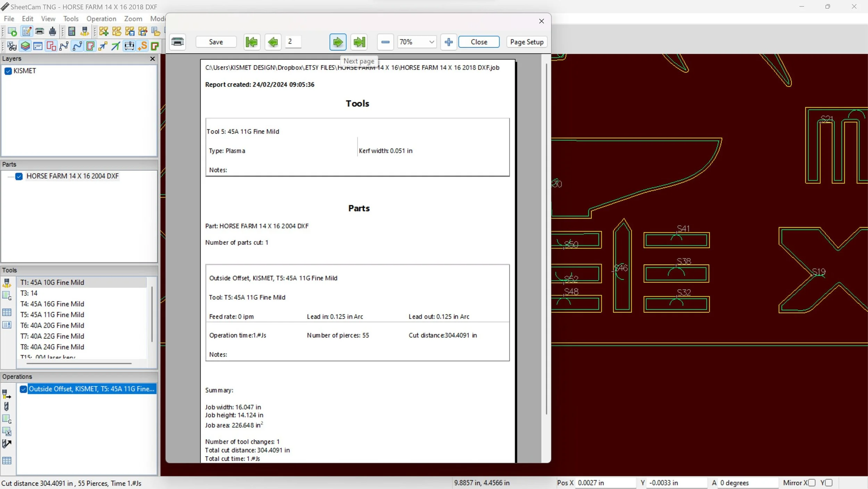Click the Page Setup button
The image size is (868, 489).
coord(526,42)
